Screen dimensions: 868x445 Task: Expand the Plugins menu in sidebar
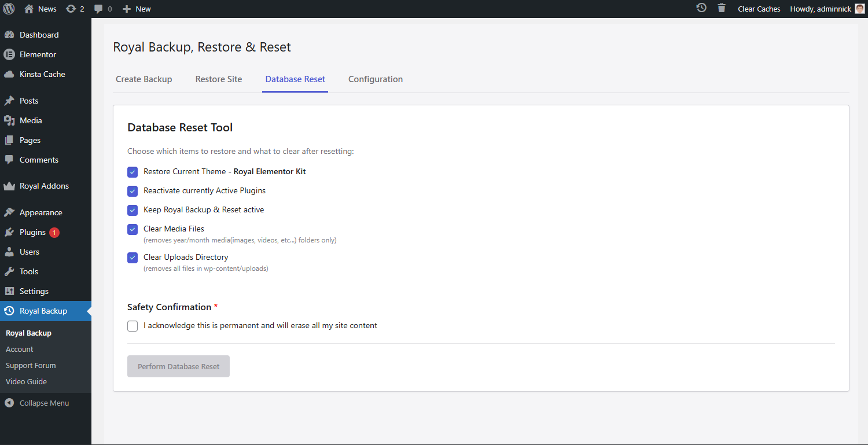32,232
